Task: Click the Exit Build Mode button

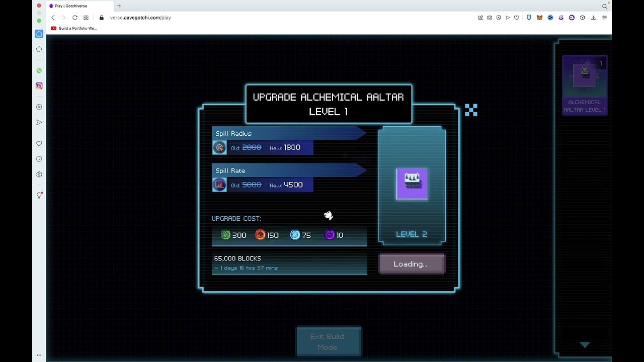Action: pyautogui.click(x=328, y=342)
